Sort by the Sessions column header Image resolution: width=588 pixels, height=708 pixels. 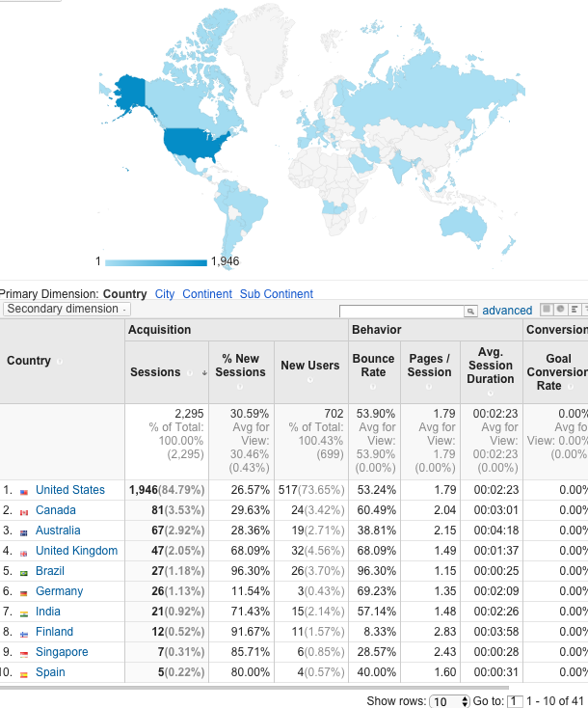click(x=155, y=372)
